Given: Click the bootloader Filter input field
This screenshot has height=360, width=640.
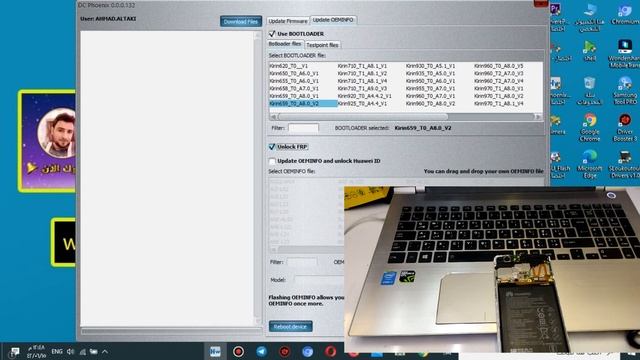Looking at the screenshot, I should 303,128.
